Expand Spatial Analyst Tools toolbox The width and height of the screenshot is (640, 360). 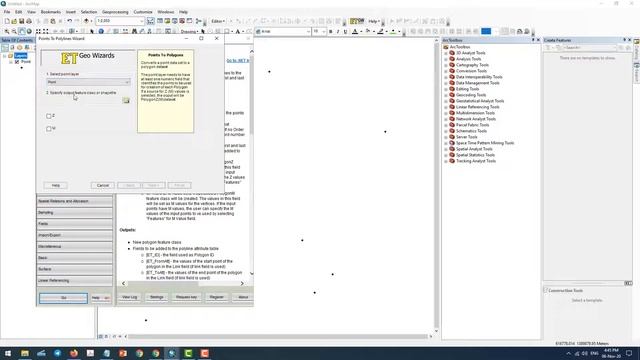click(446, 149)
